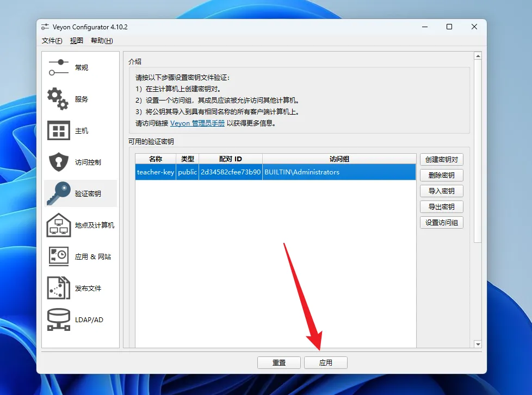Open the 发布文件 file transfer icon

click(x=59, y=288)
